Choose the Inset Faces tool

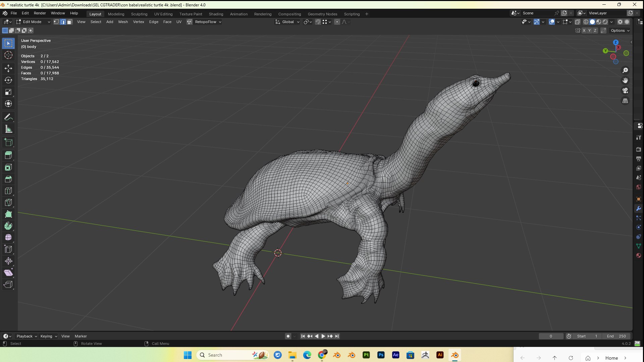coord(8,167)
